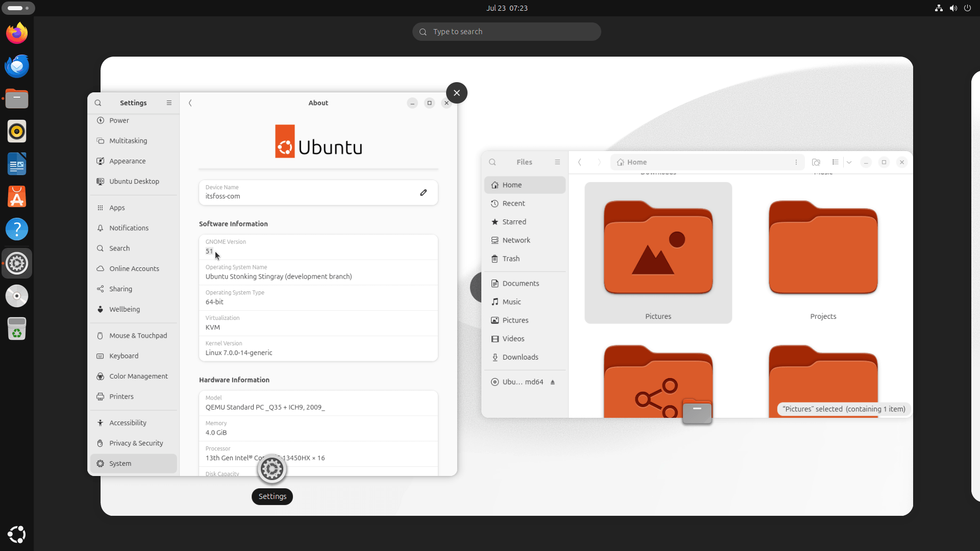980x551 pixels.
Task: Open Online Accounts settings
Action: click(x=134, y=269)
